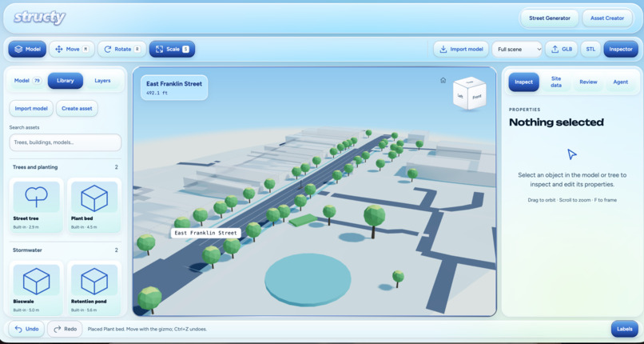Switch to the Library tab
This screenshot has width=644, height=344.
(x=66, y=81)
